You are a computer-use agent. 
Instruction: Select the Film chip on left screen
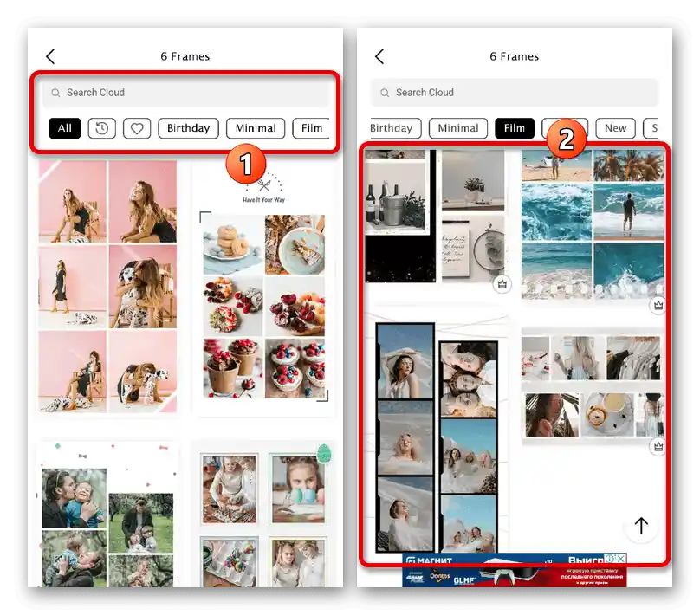pos(311,128)
